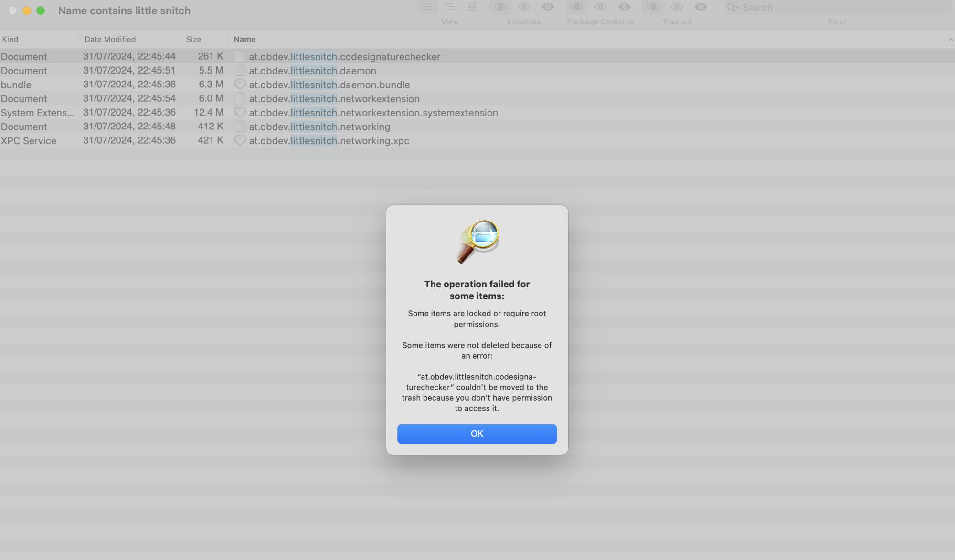Click the 12.4 M size cell
Image resolution: width=955 pixels, height=560 pixels.
click(209, 112)
